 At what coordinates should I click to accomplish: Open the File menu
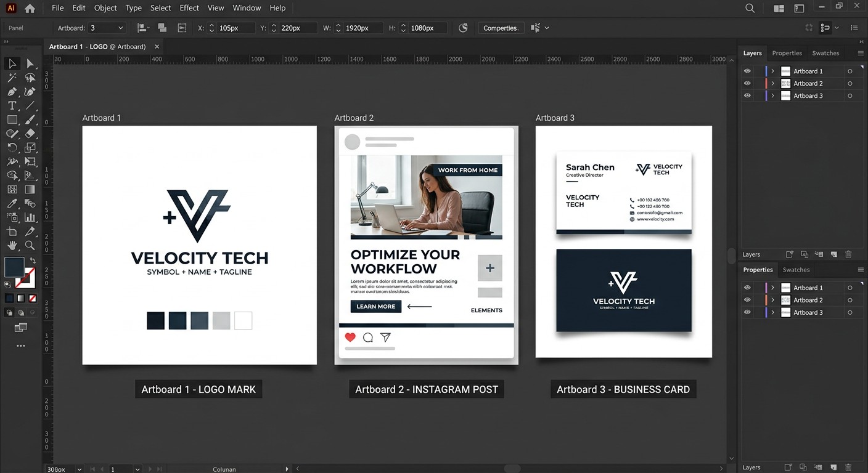click(57, 8)
